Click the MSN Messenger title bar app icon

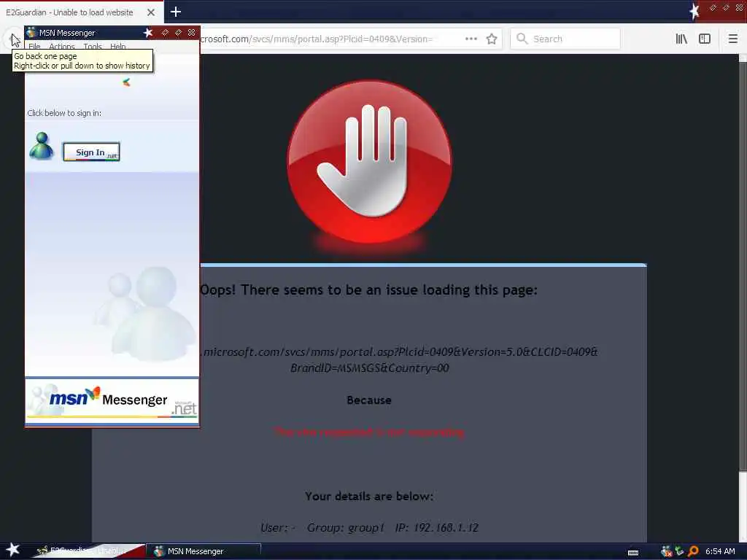(x=31, y=32)
